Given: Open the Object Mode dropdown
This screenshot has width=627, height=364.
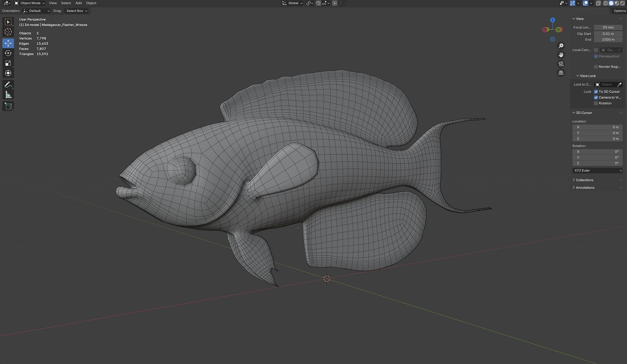Looking at the screenshot, I should coord(30,3).
